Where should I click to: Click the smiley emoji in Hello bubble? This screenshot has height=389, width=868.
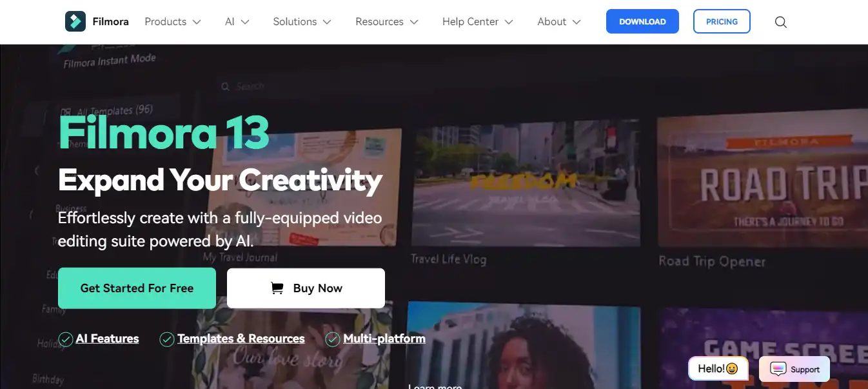click(732, 369)
